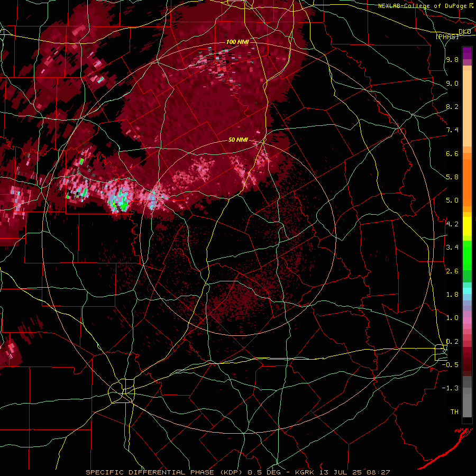
Task: Click the 1.8 scale value
Action: pos(452,295)
